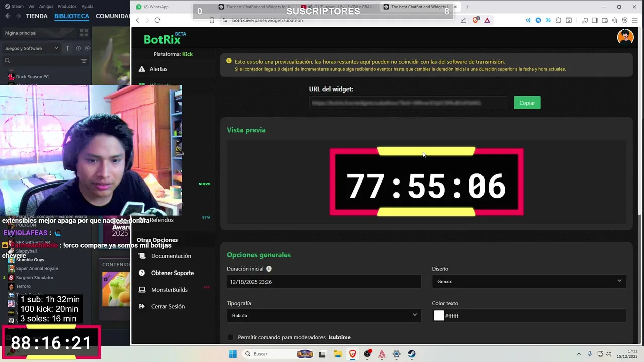
Task: Open the Amigos menu in Steam
Action: pos(46,6)
